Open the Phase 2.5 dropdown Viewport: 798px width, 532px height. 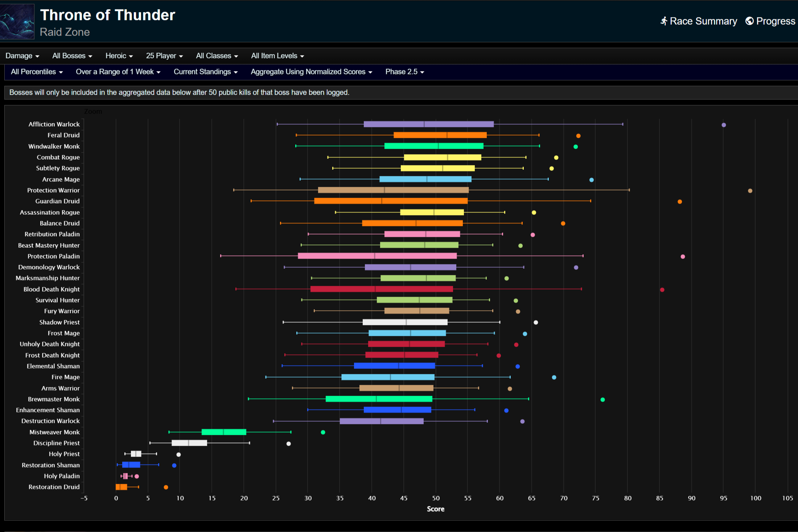[x=404, y=72]
